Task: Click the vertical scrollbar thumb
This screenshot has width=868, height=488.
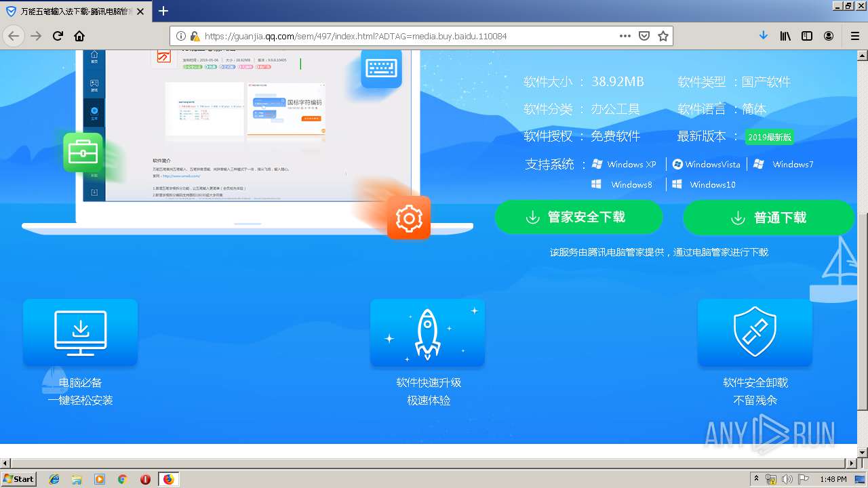Action: click(862, 312)
